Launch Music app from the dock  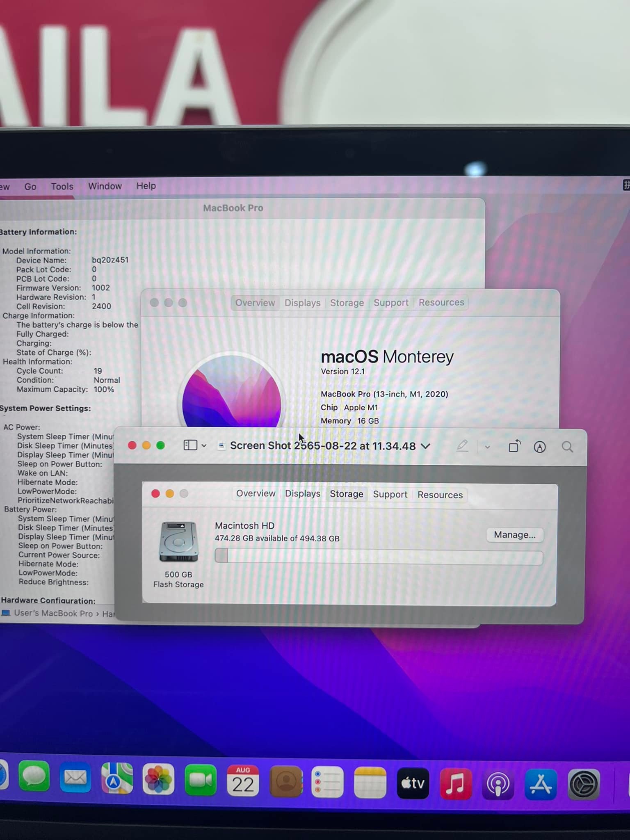[455, 783]
